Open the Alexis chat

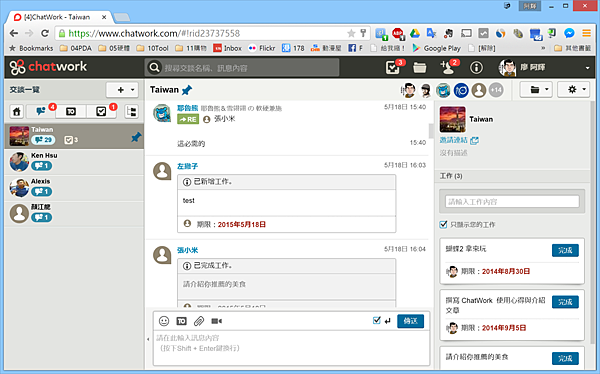coord(74,188)
